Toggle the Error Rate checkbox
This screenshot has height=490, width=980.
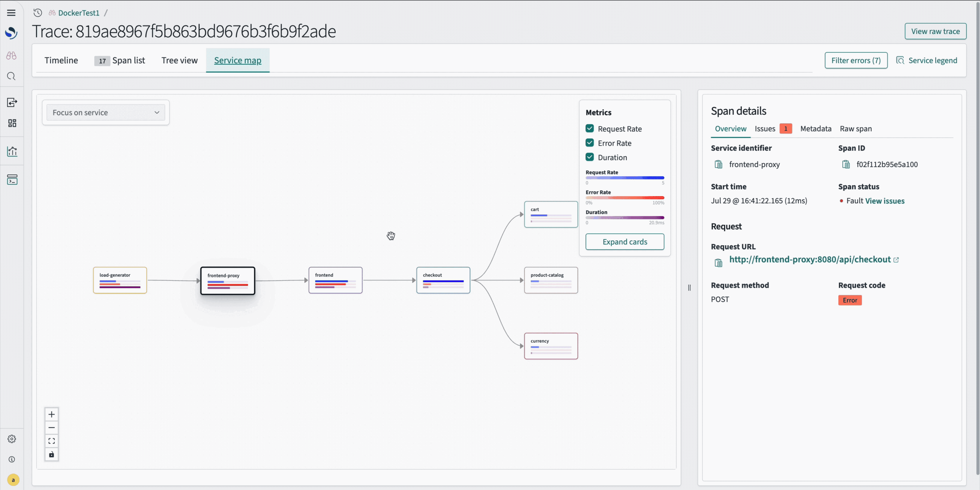[x=590, y=143]
